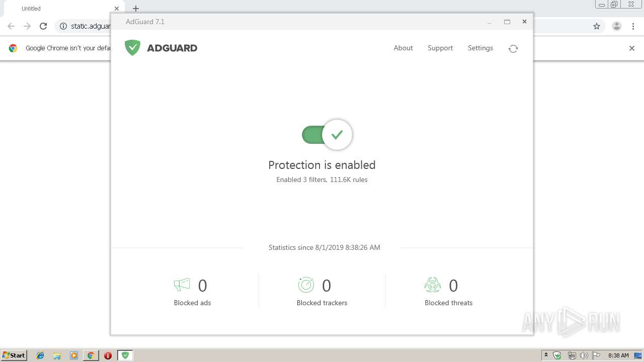Open the About section in AdGuard

coord(403,48)
